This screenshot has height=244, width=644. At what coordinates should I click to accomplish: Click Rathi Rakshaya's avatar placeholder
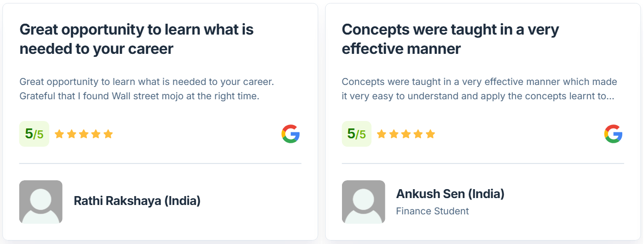[x=40, y=202]
